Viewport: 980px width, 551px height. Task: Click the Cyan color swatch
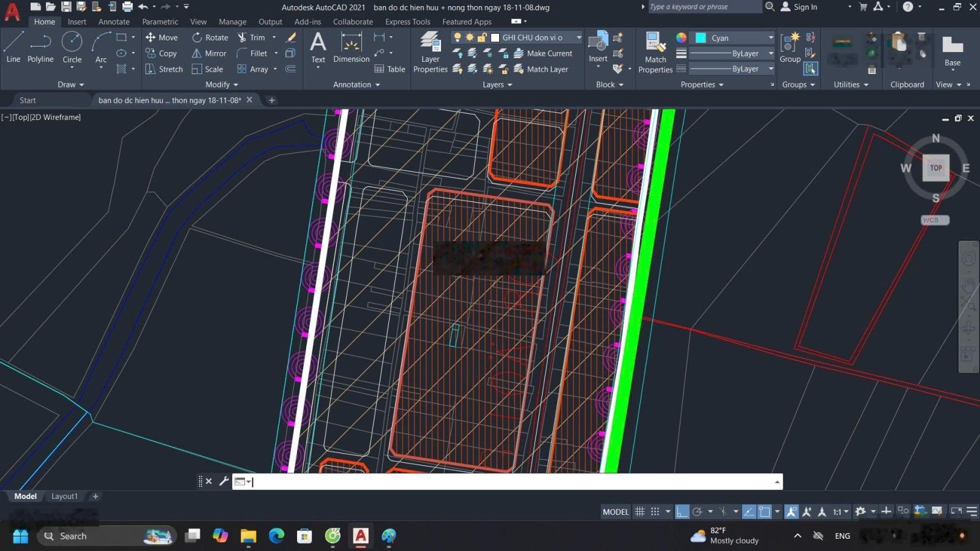(x=700, y=37)
